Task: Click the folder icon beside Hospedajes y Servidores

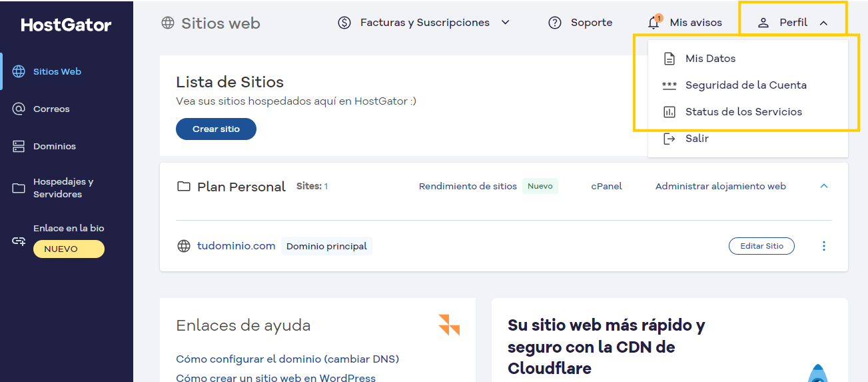Action: [x=19, y=188]
